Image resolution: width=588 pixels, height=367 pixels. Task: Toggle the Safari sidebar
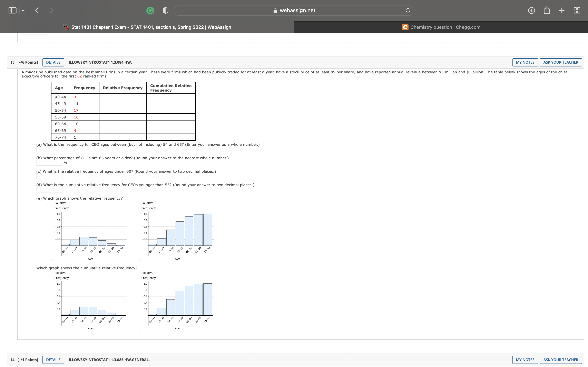[12, 10]
